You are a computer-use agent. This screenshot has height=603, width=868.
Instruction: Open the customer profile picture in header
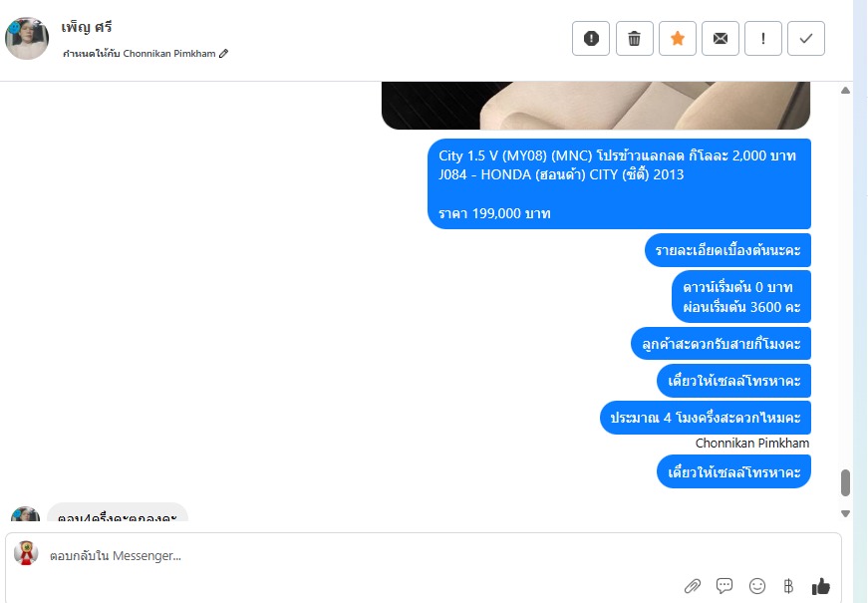tap(27, 38)
